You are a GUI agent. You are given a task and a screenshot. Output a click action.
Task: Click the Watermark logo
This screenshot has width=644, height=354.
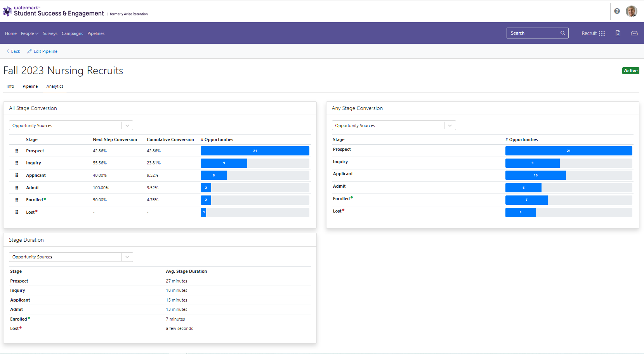[7, 10]
